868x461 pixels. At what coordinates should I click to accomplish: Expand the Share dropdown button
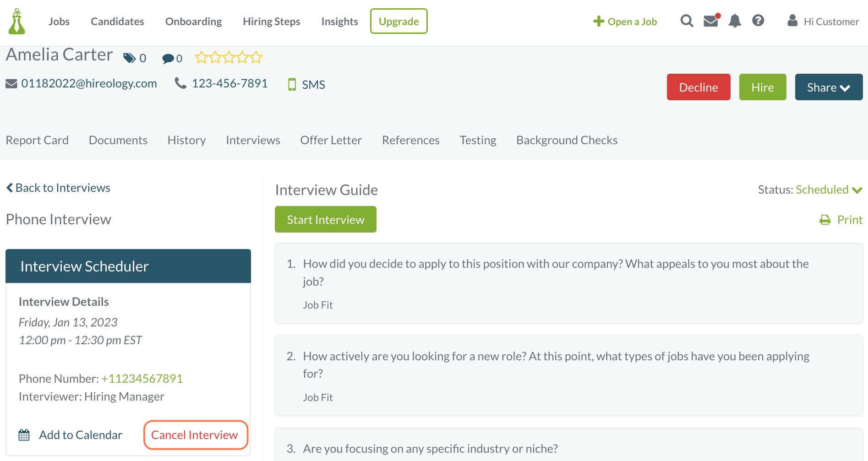tap(829, 87)
